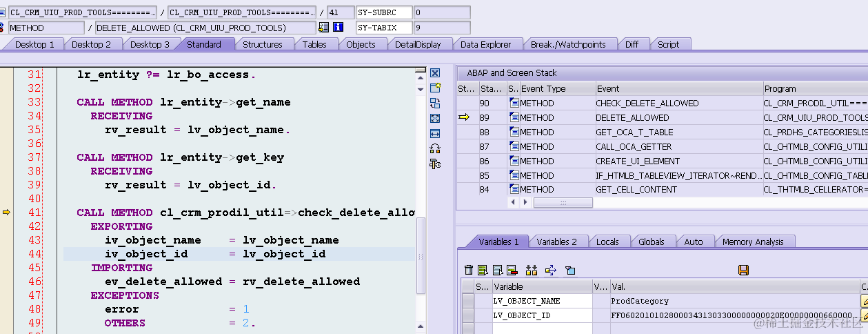Open the Desktop 3 tab
Viewport: 868px width, 334px height.
(x=150, y=44)
